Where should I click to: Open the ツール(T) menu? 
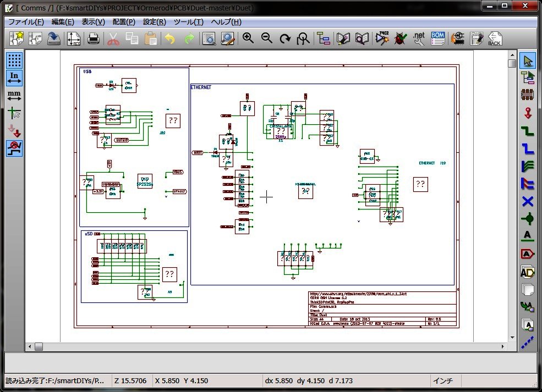(x=188, y=22)
